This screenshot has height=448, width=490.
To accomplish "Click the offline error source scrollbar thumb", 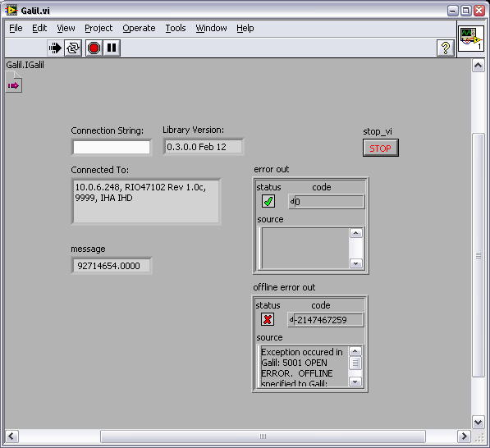I will pyautogui.click(x=355, y=363).
